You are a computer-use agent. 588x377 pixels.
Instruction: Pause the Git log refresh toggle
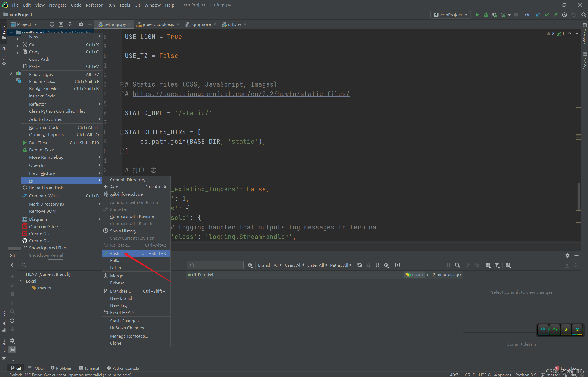click(448, 265)
